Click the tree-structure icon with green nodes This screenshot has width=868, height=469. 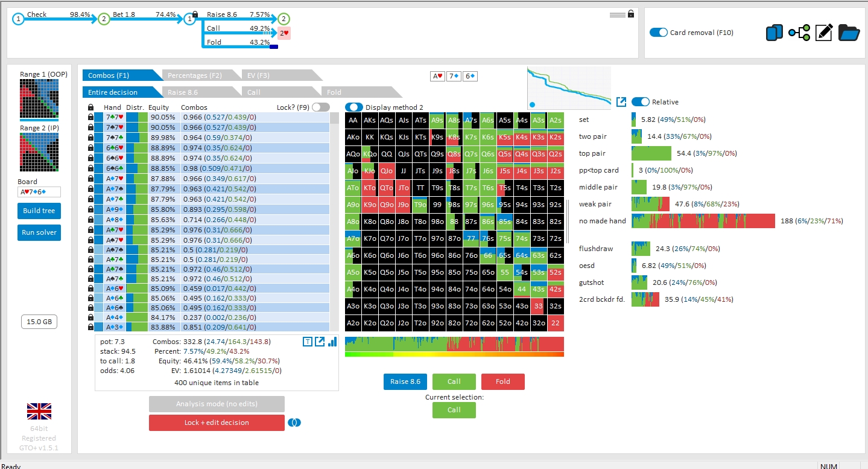(x=799, y=33)
